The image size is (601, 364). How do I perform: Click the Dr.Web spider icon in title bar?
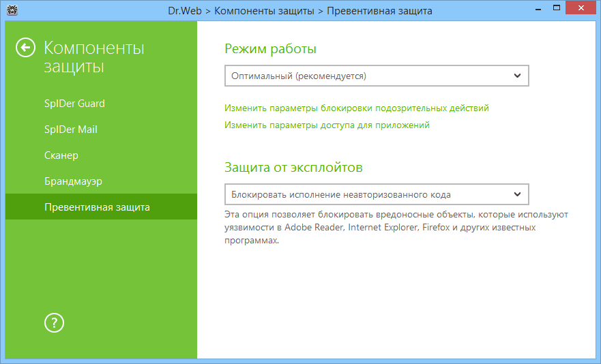pos(12,9)
